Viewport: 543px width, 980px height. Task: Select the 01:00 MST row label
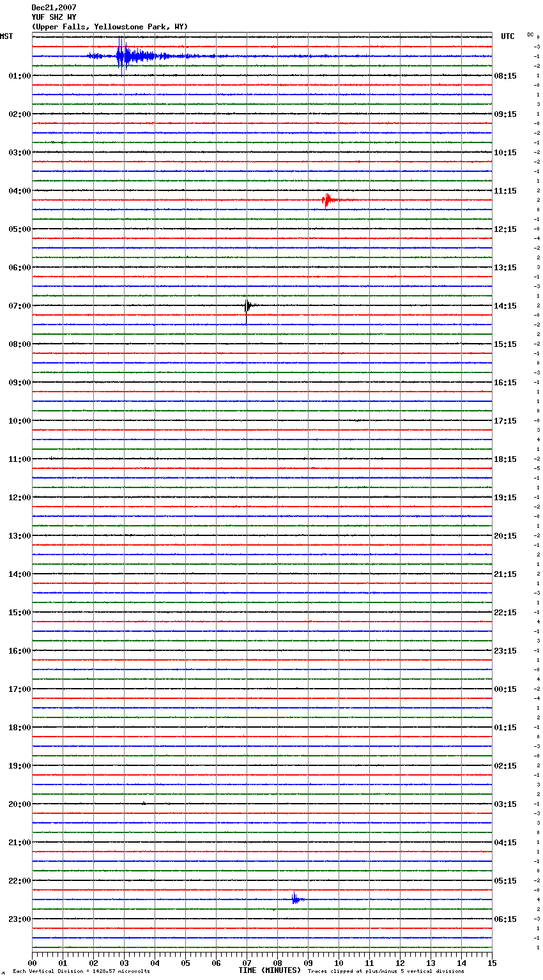point(20,75)
